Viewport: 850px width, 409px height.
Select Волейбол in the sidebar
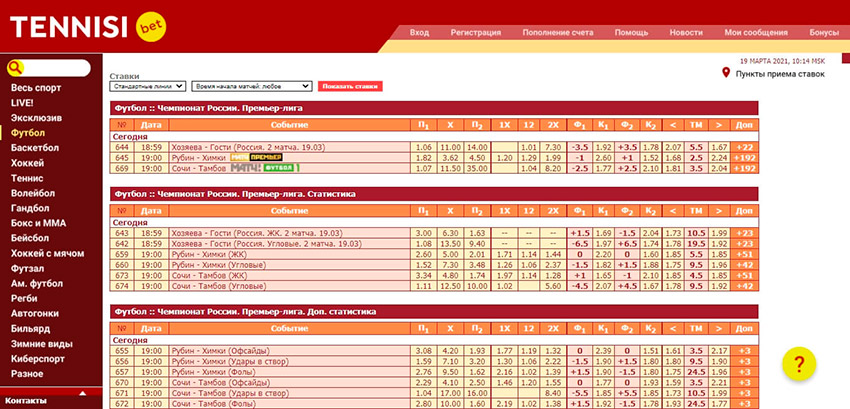point(34,193)
